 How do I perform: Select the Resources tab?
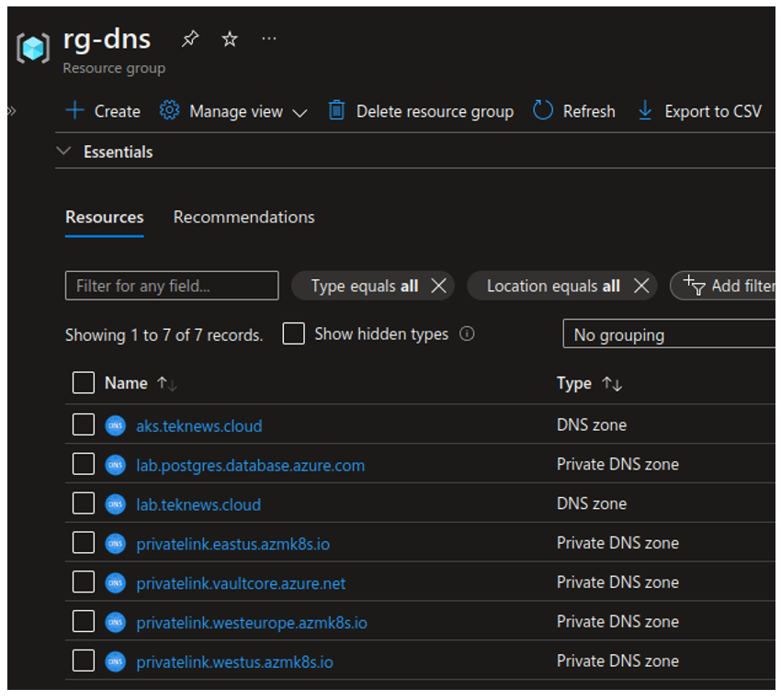click(x=104, y=218)
